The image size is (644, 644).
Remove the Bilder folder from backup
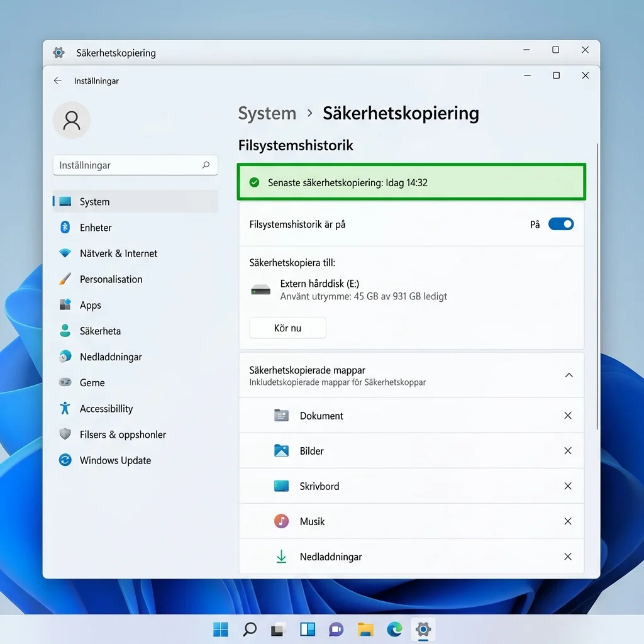(x=568, y=450)
